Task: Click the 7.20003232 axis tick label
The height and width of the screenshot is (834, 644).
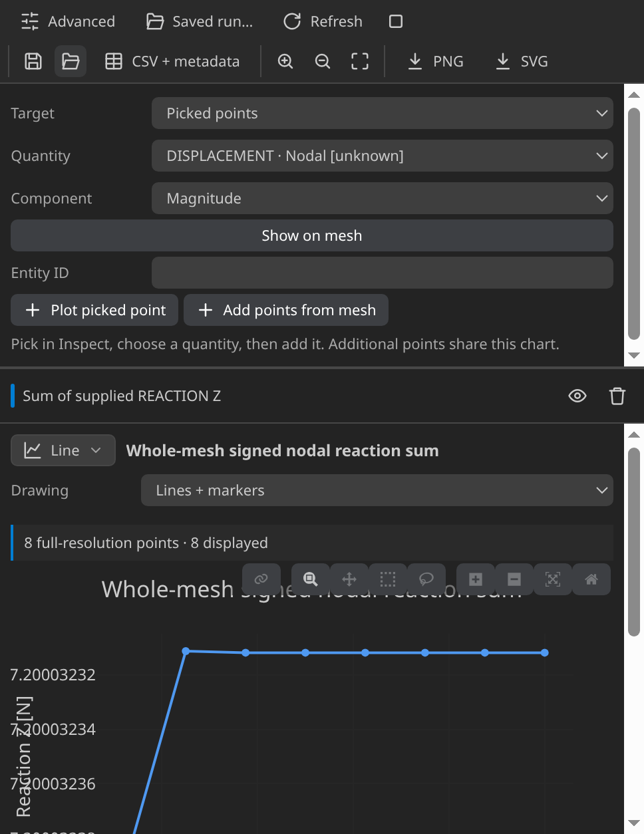Action: (53, 675)
